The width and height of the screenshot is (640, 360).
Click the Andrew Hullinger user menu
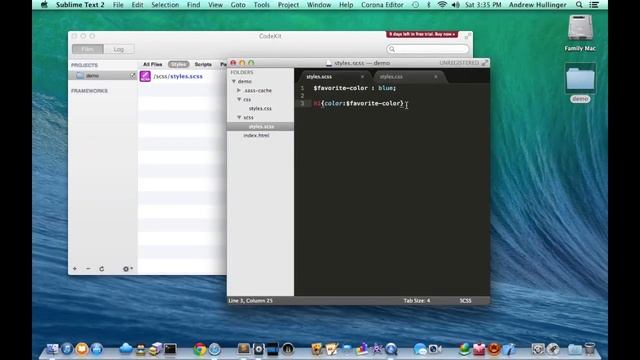point(538,5)
